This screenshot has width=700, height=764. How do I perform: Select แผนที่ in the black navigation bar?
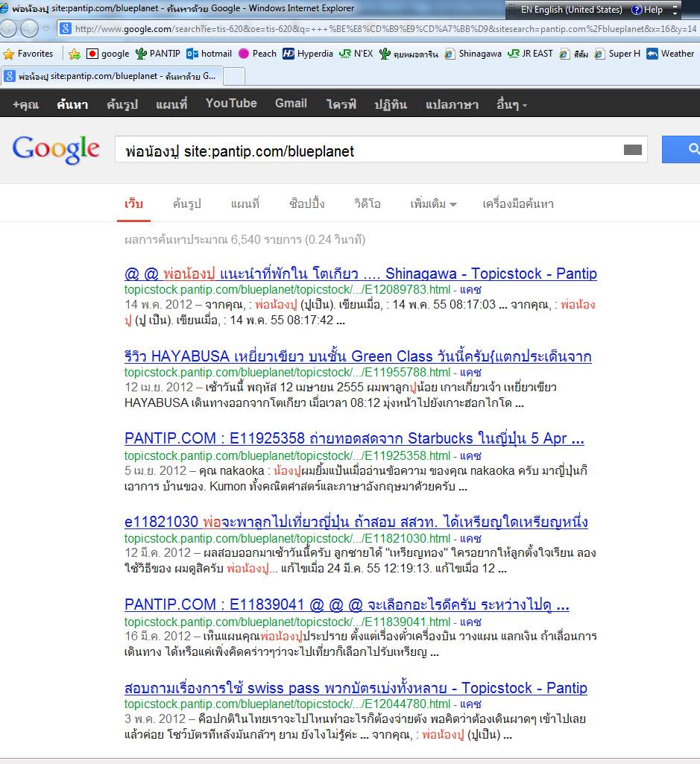point(171,104)
